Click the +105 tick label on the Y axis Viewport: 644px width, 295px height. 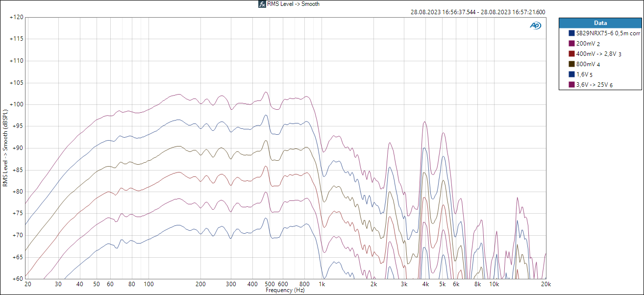coord(16,82)
